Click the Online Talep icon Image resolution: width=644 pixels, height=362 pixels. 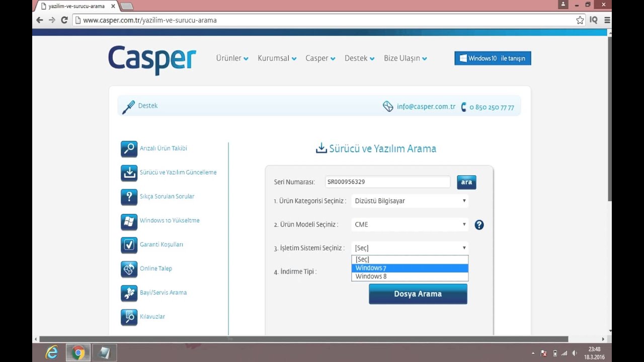[x=129, y=269]
